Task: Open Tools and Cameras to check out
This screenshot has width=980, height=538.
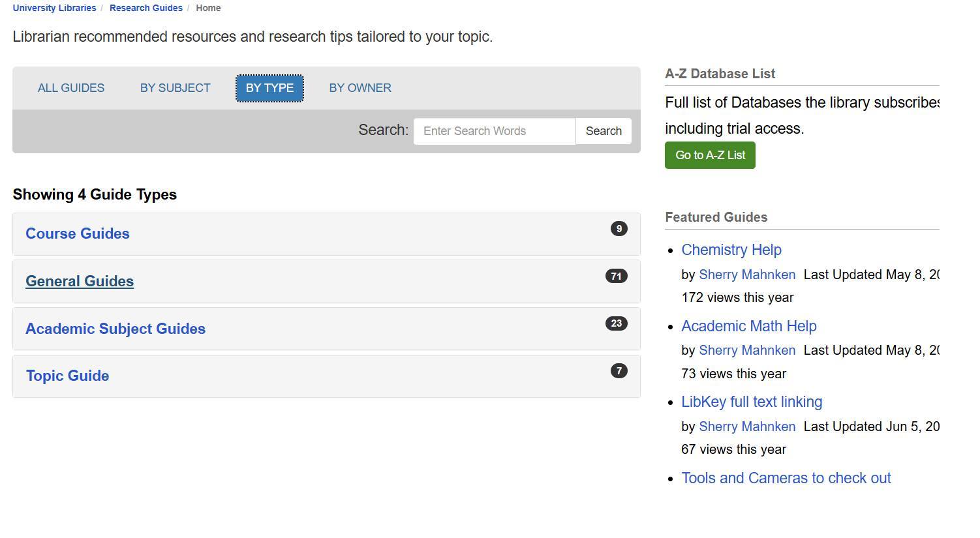Action: tap(786, 478)
